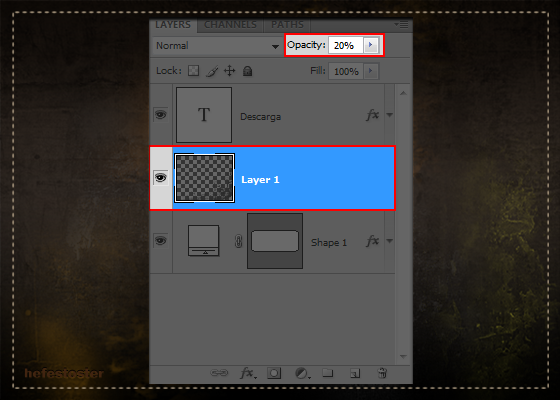
Task: Add a layer mask using the bottom icon
Action: click(274, 373)
